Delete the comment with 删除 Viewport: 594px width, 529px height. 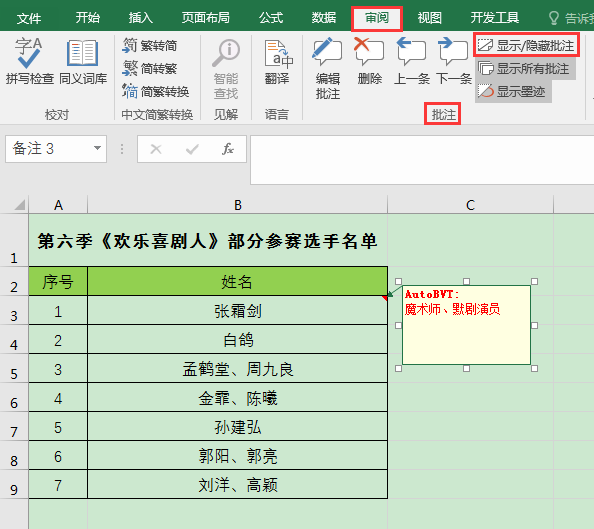coord(369,61)
